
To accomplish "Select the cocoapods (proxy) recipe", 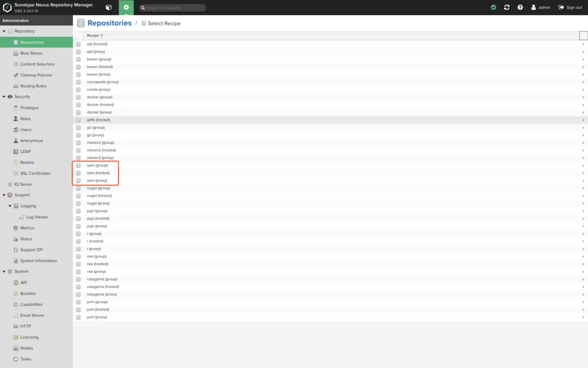I will coord(331,82).
